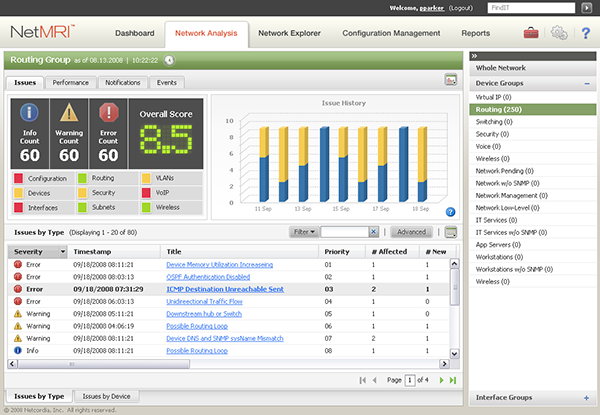
Task: Expand the Interface Groups section
Action: click(x=586, y=398)
